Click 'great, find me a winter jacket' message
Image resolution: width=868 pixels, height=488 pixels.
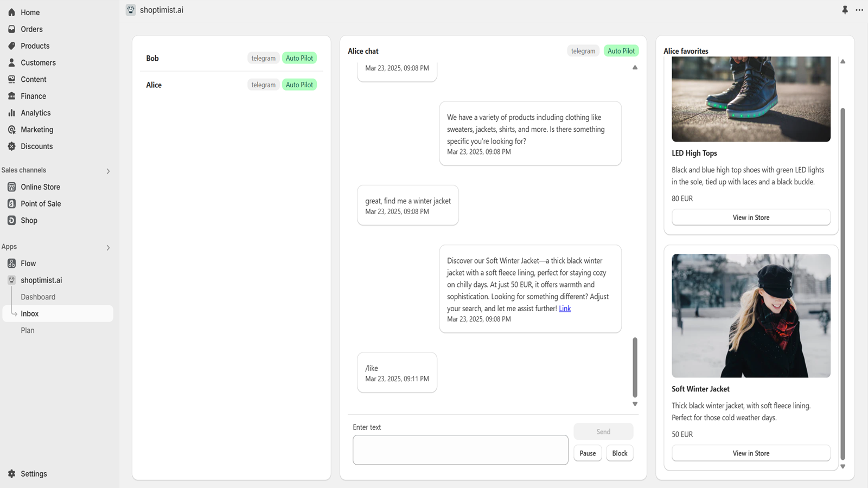(408, 206)
